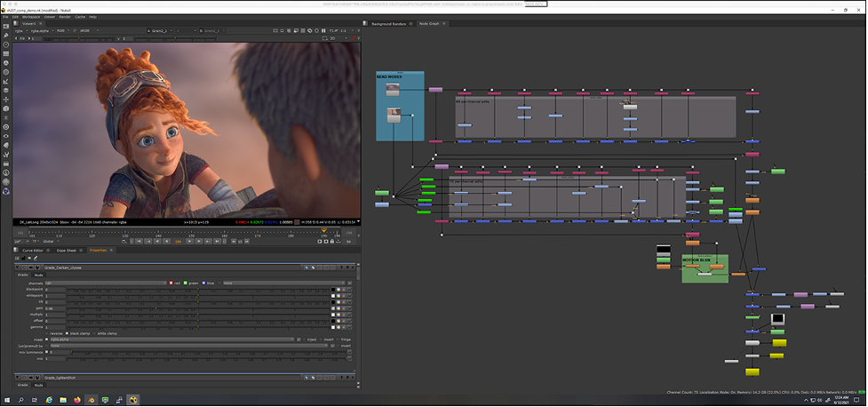The height and width of the screenshot is (407, 868).
Task: Open the Draw nodes toolbar menu
Action: pos(6,36)
